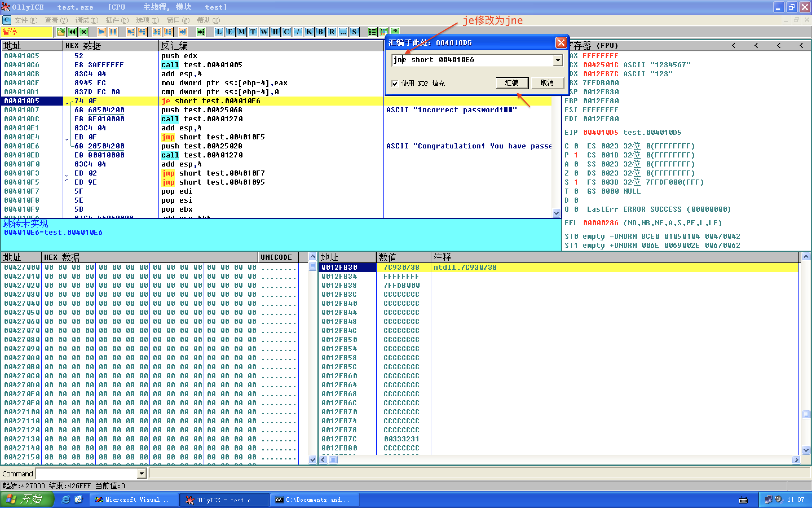The width and height of the screenshot is (812, 508).
Task: Open the 查看(V) menu
Action: [56, 20]
